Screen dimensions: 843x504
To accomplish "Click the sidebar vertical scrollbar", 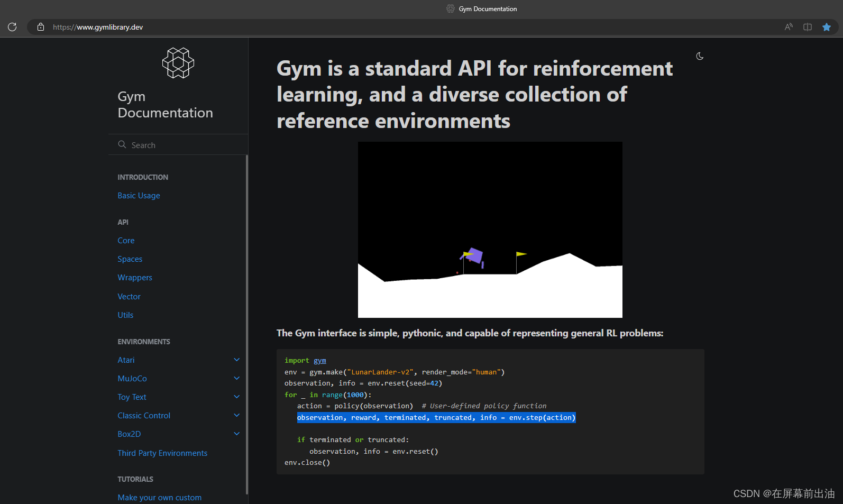I will (x=246, y=324).
